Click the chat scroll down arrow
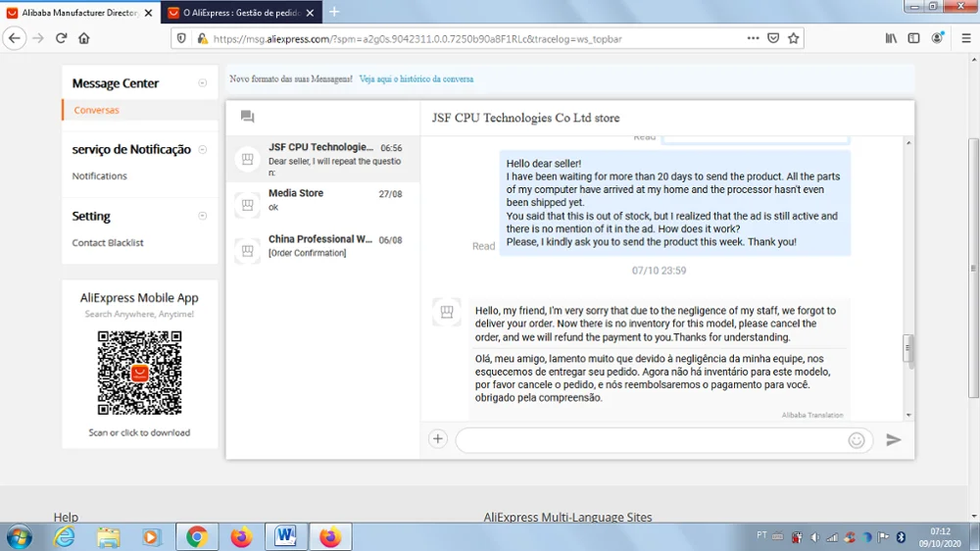The height and width of the screenshot is (551, 980). [x=908, y=415]
